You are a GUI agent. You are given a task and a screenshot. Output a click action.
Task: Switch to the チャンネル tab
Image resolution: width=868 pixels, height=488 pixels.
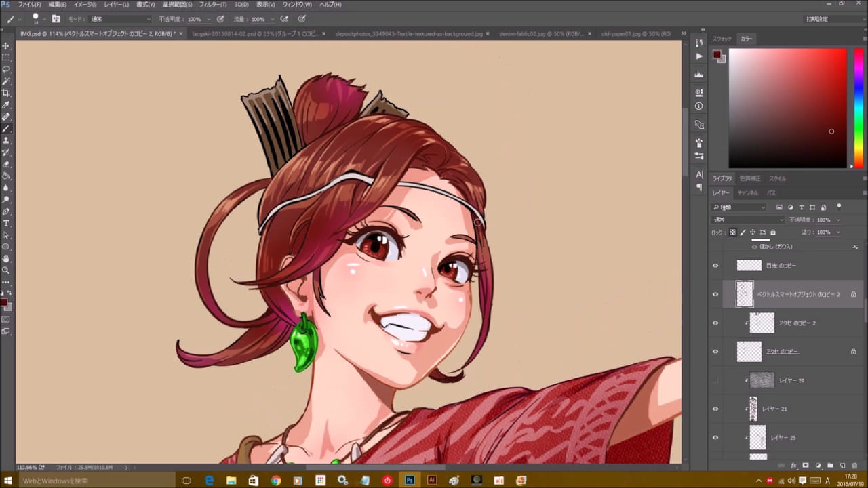(747, 193)
